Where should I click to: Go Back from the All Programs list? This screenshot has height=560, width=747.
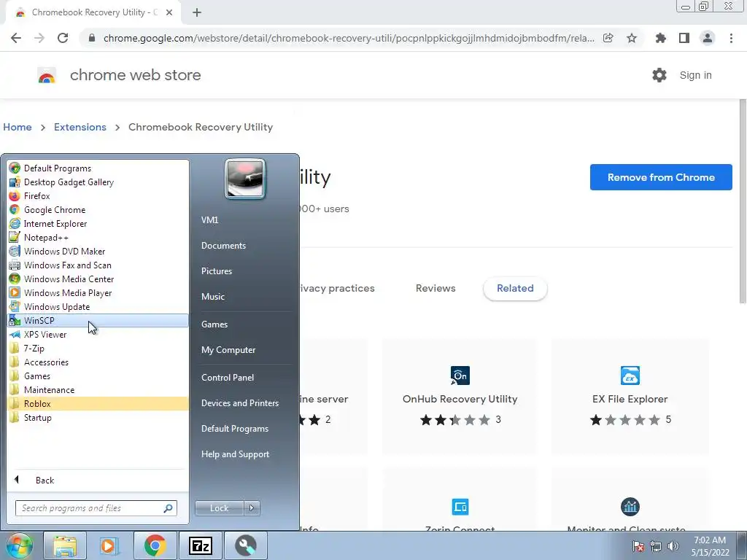[x=98, y=480]
